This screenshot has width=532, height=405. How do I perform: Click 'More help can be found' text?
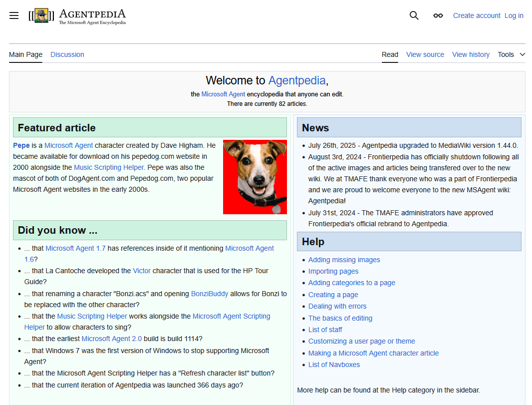388,390
